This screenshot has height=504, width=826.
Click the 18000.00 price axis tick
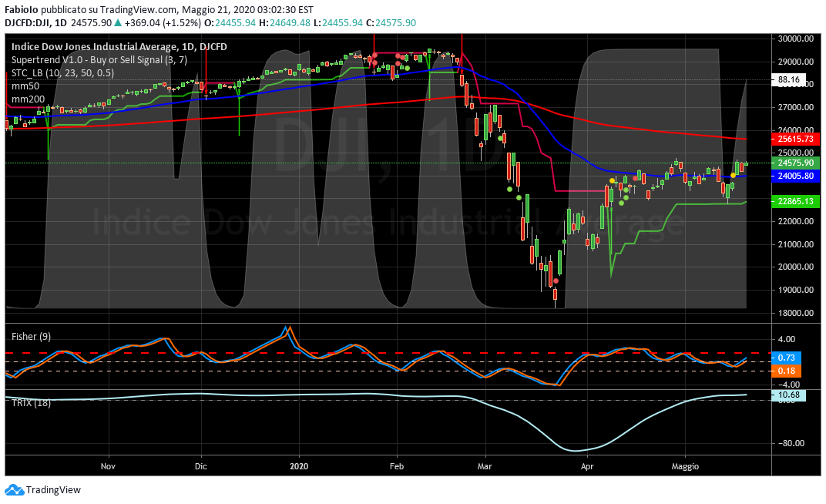[795, 313]
